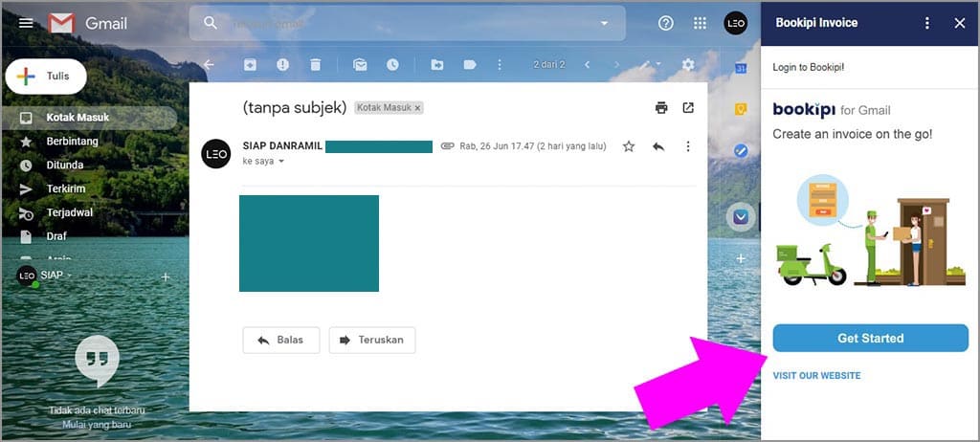Go to newer email arrow
Viewport: 980px width, 442px height.
click(x=587, y=64)
